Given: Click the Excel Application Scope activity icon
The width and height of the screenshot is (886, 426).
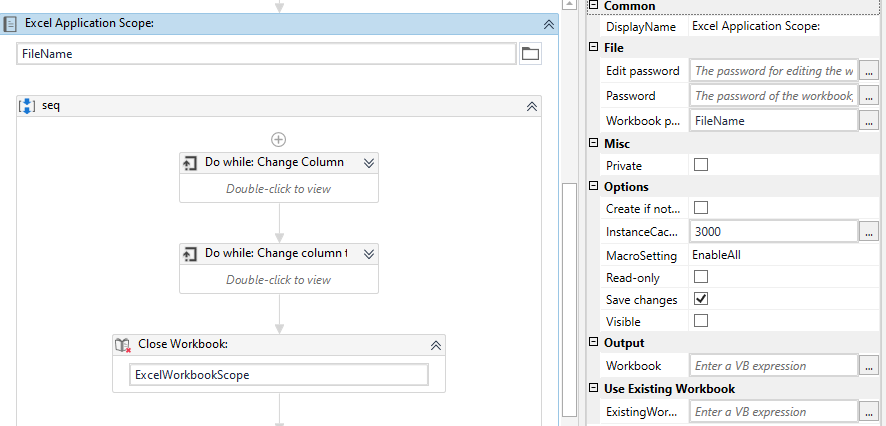Looking at the screenshot, I should coord(10,24).
